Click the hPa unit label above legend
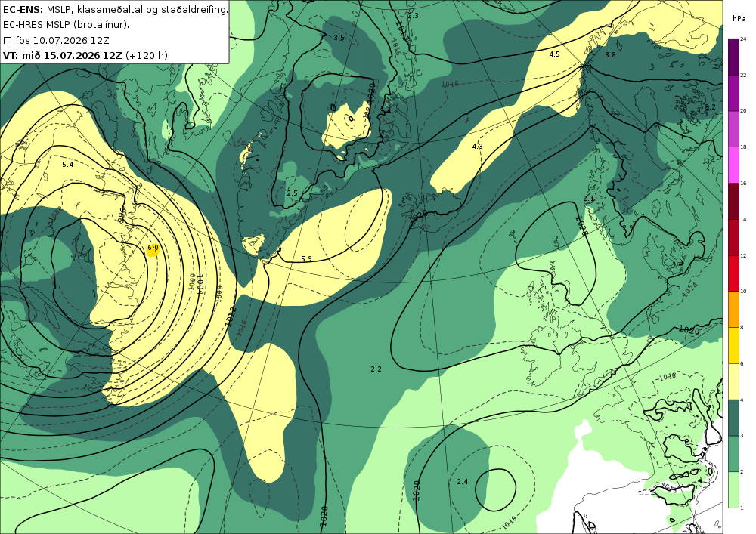756x534 pixels. (738, 18)
